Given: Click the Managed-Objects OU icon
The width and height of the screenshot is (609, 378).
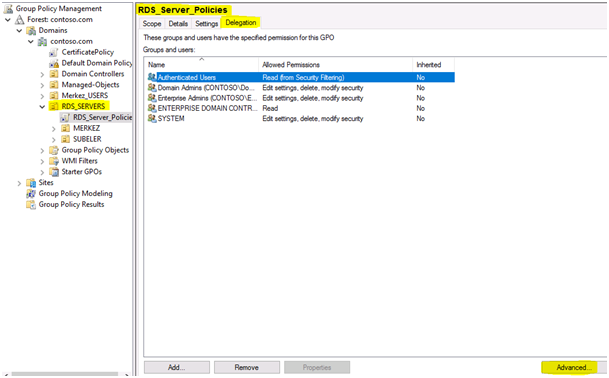Looking at the screenshot, I should (54, 85).
